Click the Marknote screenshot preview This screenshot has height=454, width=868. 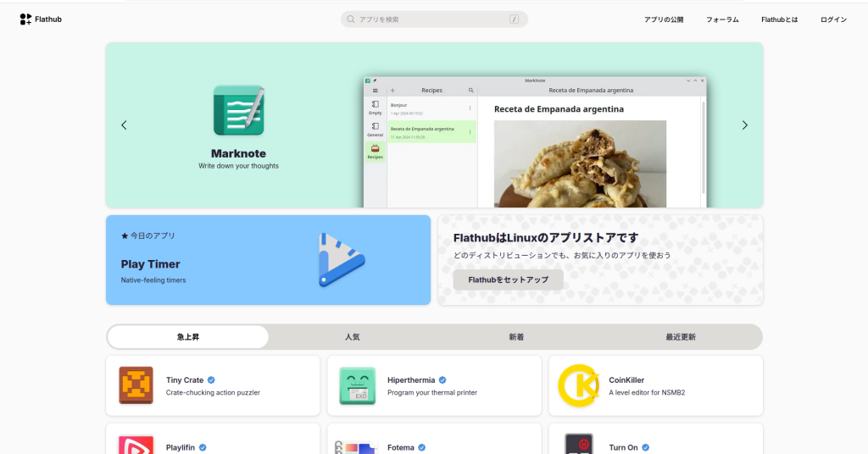pyautogui.click(x=535, y=142)
